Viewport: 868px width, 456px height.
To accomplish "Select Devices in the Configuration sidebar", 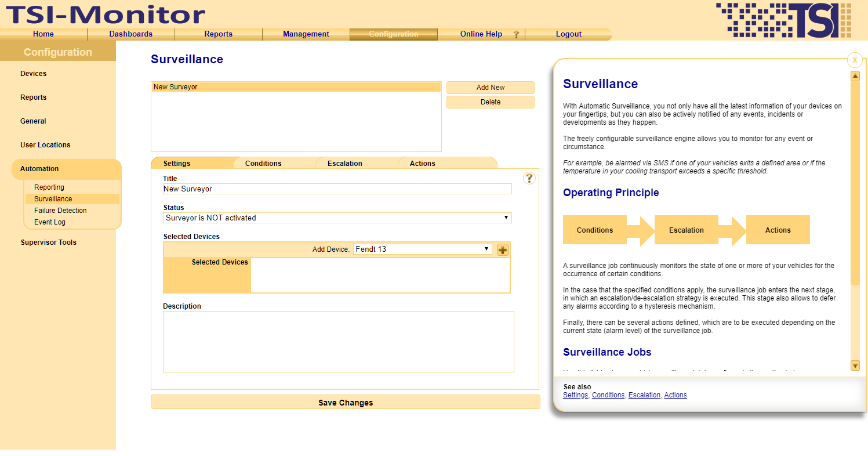I will pos(34,74).
